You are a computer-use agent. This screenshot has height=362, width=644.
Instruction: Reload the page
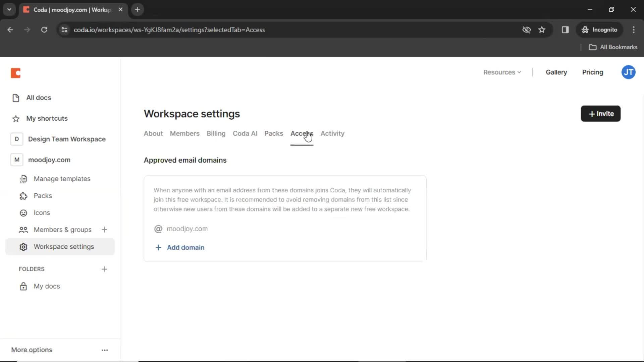click(44, 30)
